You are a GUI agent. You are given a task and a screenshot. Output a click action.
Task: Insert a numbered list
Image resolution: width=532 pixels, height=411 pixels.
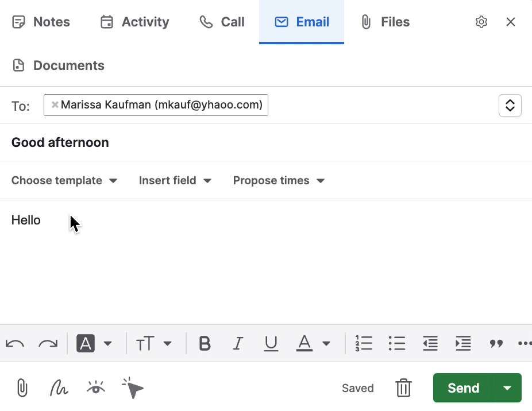[364, 344]
